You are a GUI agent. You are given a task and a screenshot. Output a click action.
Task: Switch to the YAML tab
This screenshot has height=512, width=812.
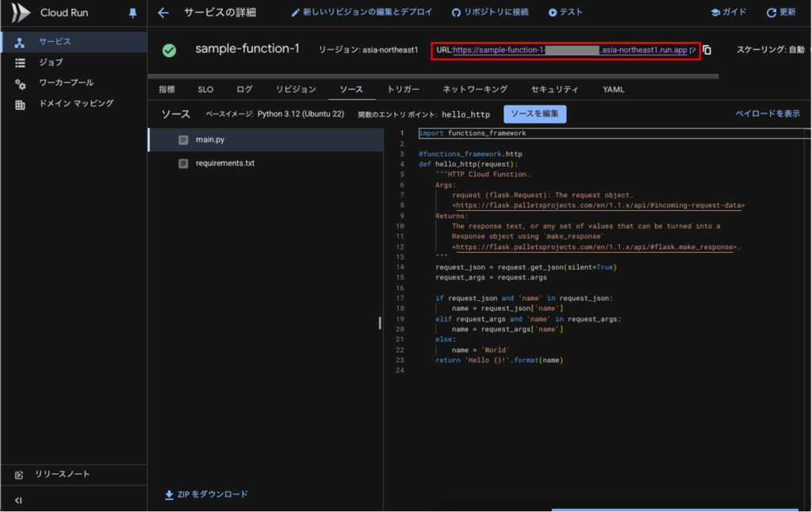[x=613, y=90]
